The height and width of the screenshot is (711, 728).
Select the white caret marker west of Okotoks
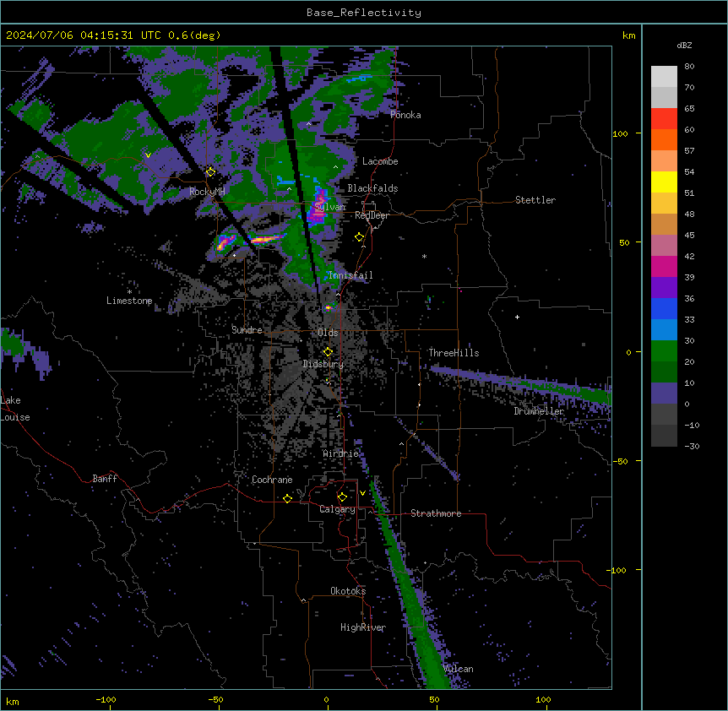[304, 600]
